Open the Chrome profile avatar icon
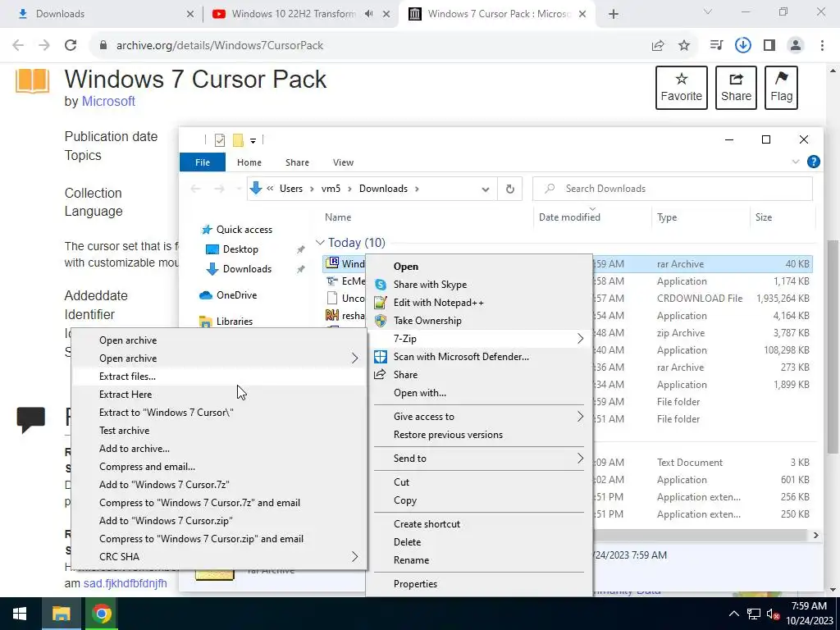 coord(796,46)
